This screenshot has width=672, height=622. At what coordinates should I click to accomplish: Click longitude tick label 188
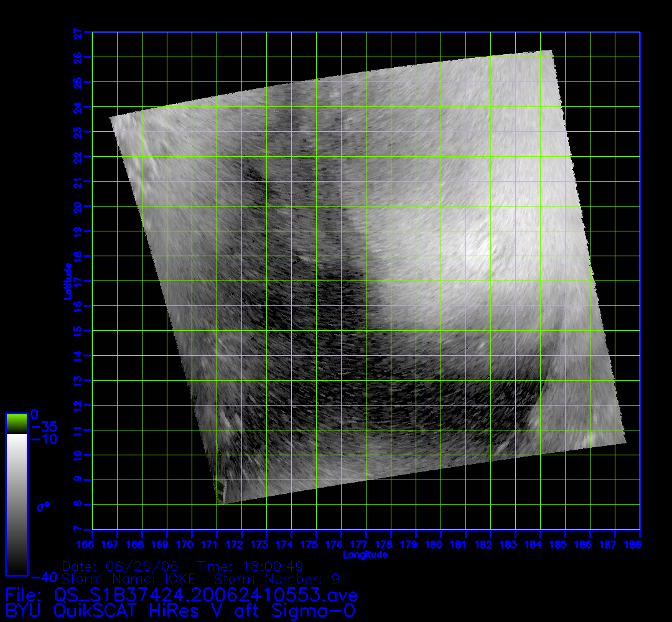click(x=639, y=545)
